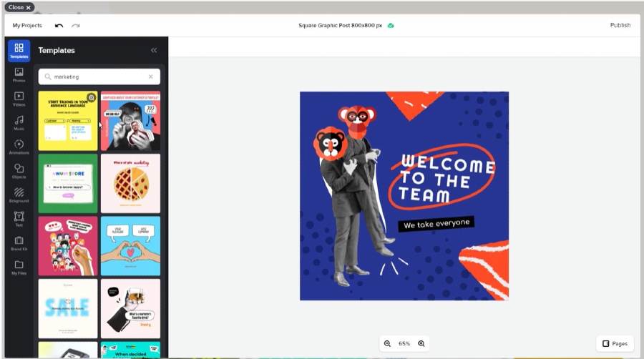Select the suited men photo on canvas
Image resolution: width=644 pixels, height=359 pixels.
pyautogui.click(x=356, y=213)
